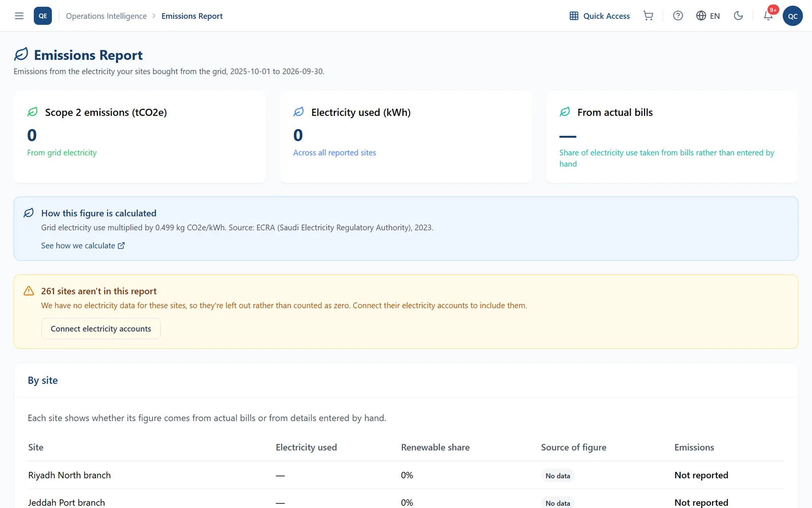Viewport: 812px width, 508px height.
Task: Click the 0% renewable share for Riyadh North branch
Action: tap(407, 475)
